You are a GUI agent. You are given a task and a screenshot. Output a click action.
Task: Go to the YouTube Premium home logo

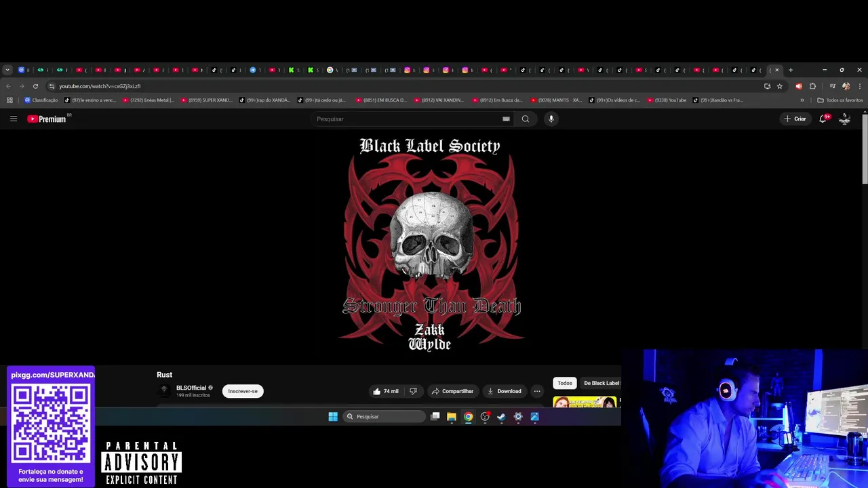click(47, 119)
